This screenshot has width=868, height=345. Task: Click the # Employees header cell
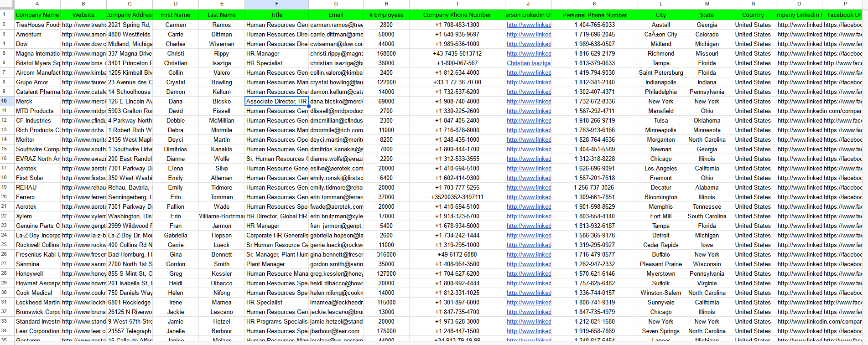point(386,15)
